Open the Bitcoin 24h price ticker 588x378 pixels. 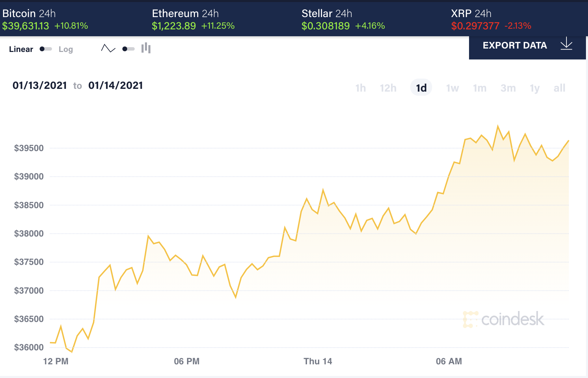[45, 19]
